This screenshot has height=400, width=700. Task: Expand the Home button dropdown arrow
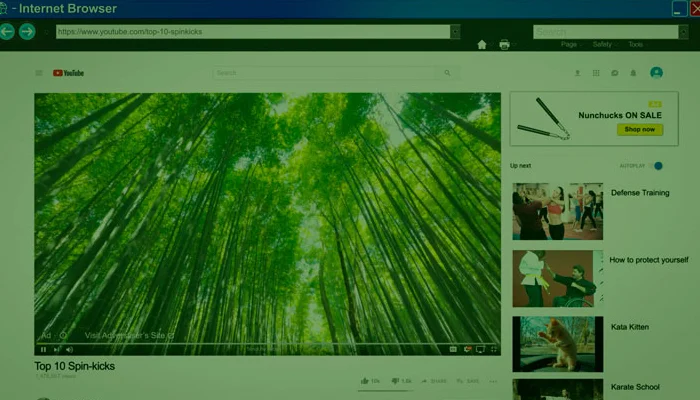[491, 45]
